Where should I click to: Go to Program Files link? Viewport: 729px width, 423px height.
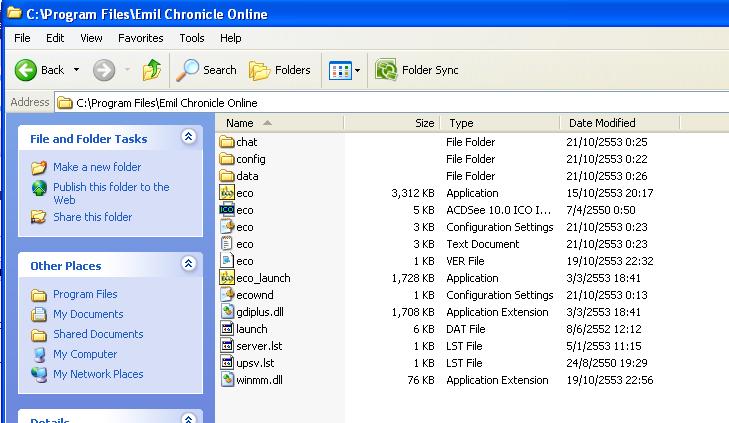[85, 294]
